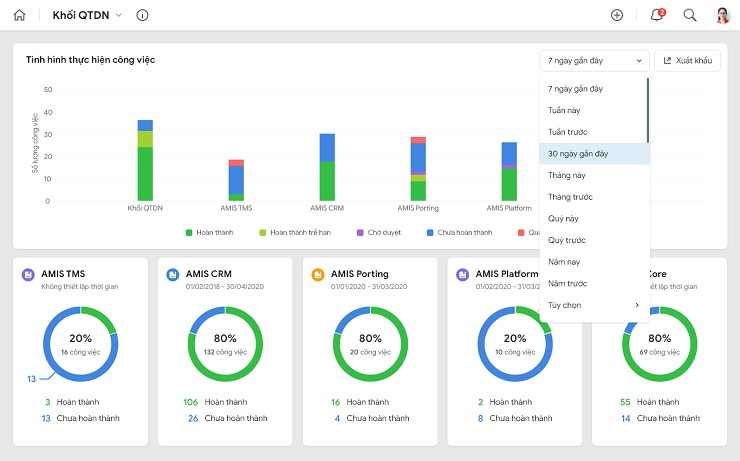Open the notifications bell icon

pyautogui.click(x=657, y=15)
